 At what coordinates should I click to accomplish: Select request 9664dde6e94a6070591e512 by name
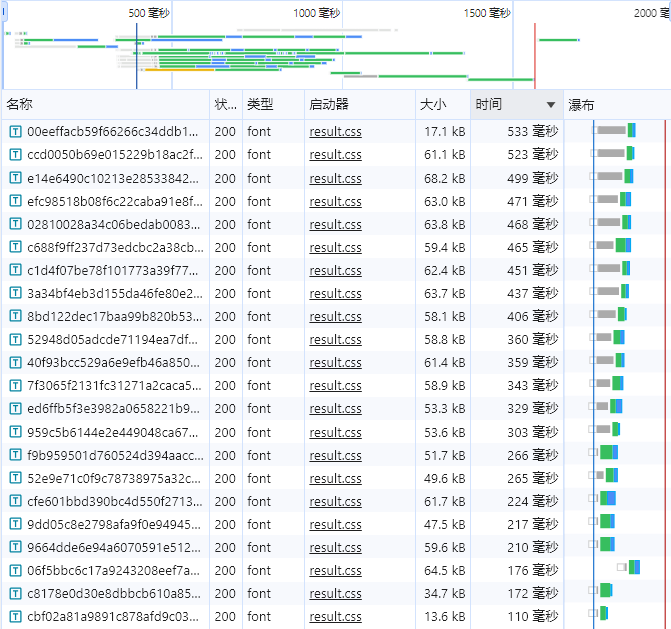(x=114, y=547)
